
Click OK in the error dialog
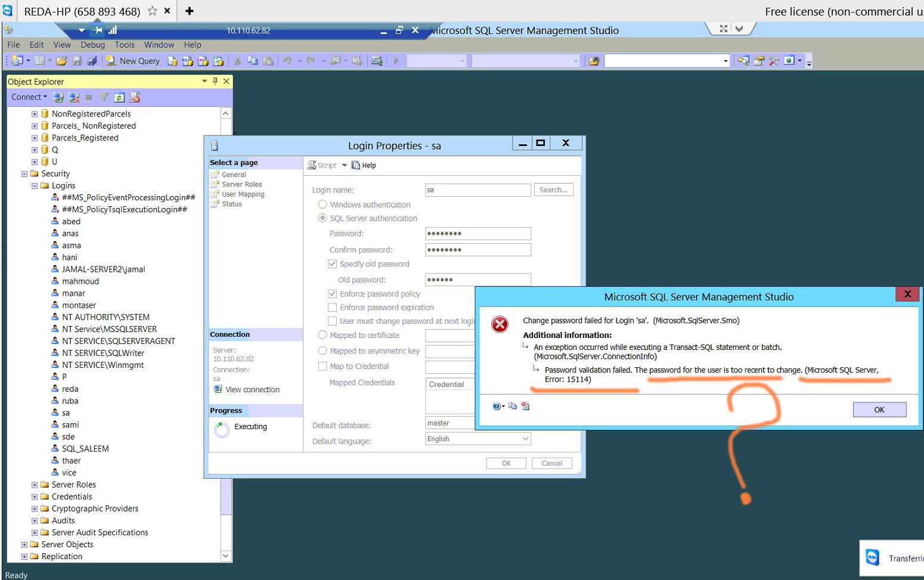coord(879,410)
